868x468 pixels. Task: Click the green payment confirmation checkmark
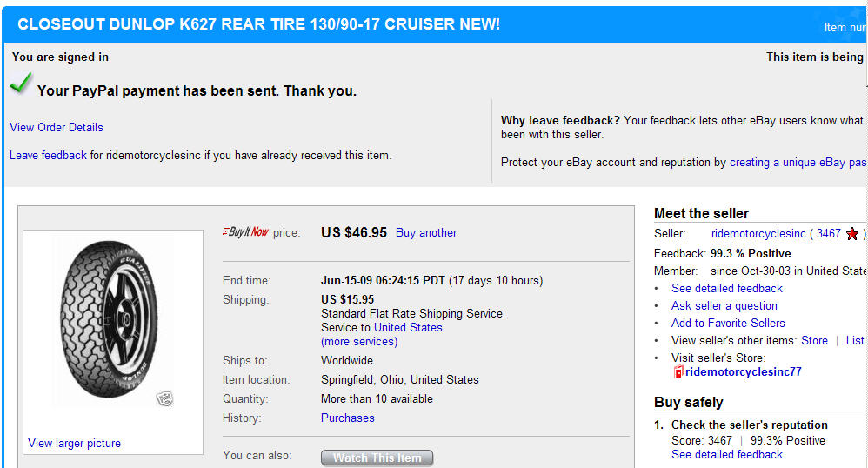click(21, 84)
